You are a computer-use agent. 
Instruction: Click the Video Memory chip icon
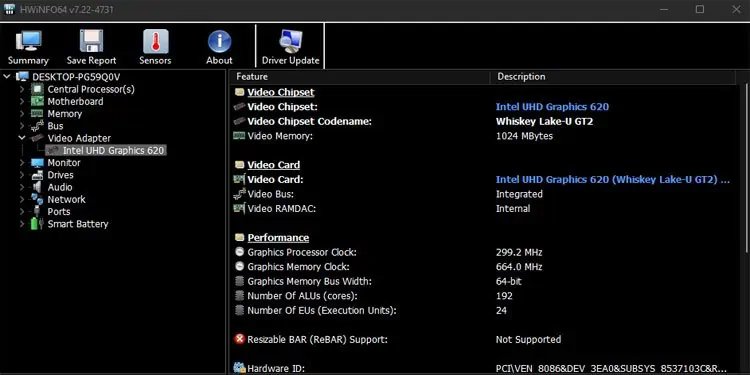click(239, 136)
